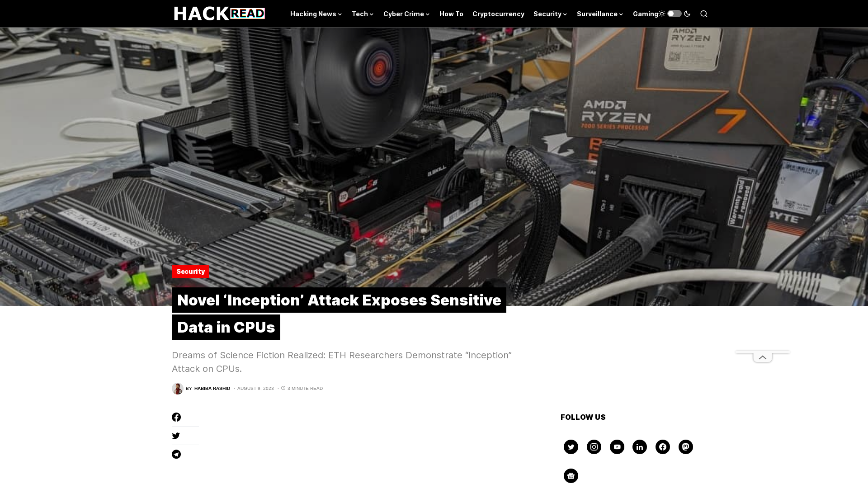The height and width of the screenshot is (488, 868).
Task: Expand the Cyber Crime dropdown menu
Action: click(x=406, y=13)
